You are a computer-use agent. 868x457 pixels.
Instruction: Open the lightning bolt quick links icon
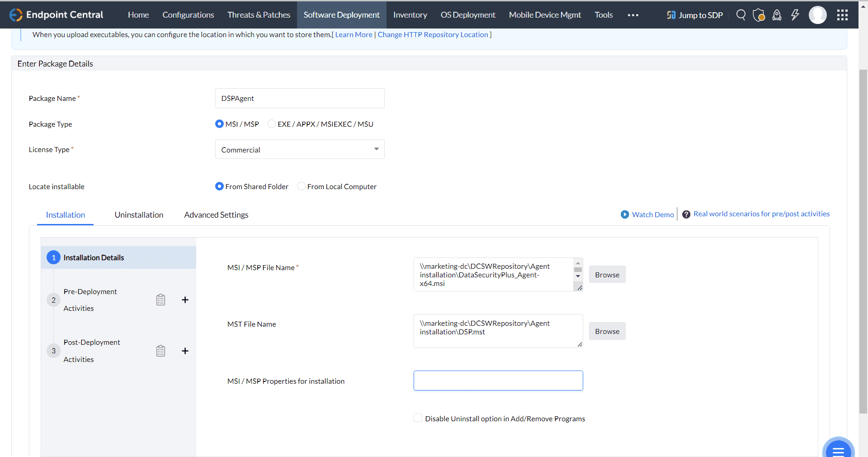point(795,15)
